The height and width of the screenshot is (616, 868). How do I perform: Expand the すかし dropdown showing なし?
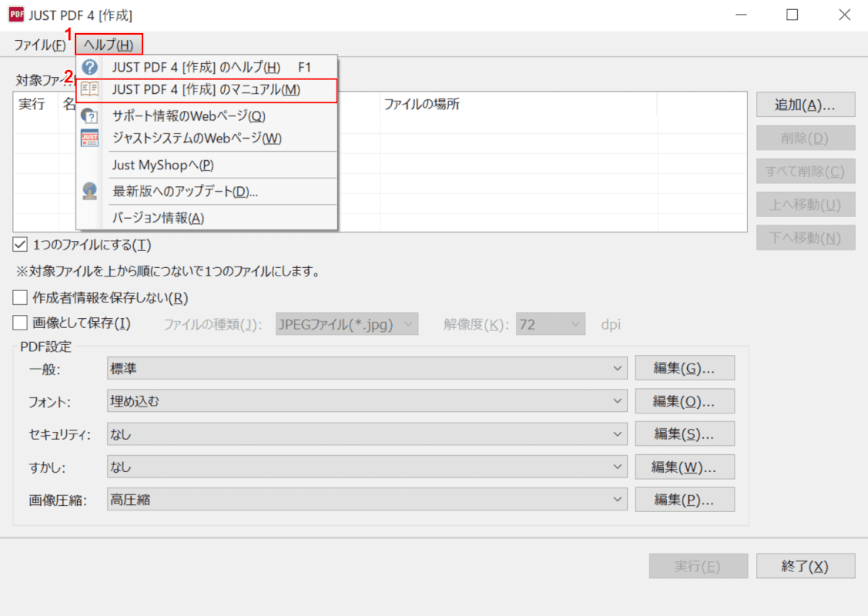click(367, 467)
